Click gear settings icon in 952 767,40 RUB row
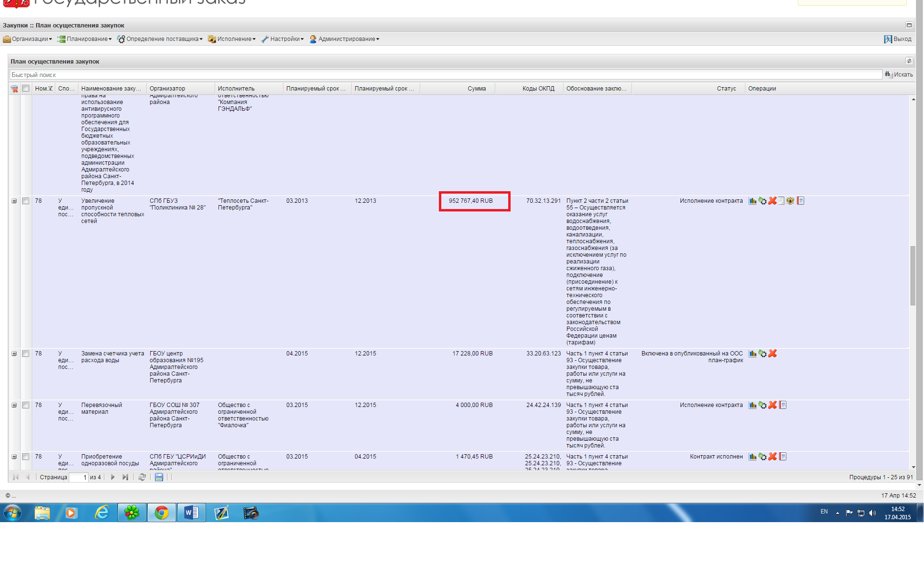Screen dimensions: 924x578 (762, 201)
